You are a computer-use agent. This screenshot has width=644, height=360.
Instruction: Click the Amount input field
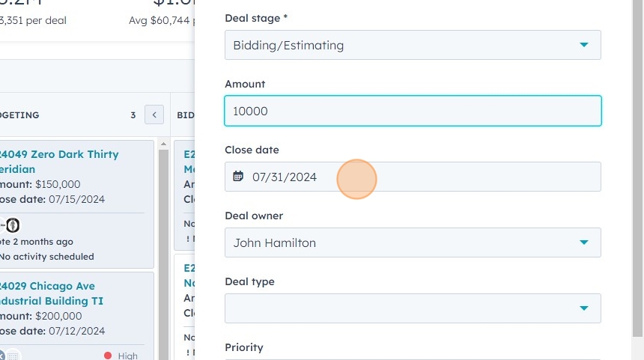[413, 111]
